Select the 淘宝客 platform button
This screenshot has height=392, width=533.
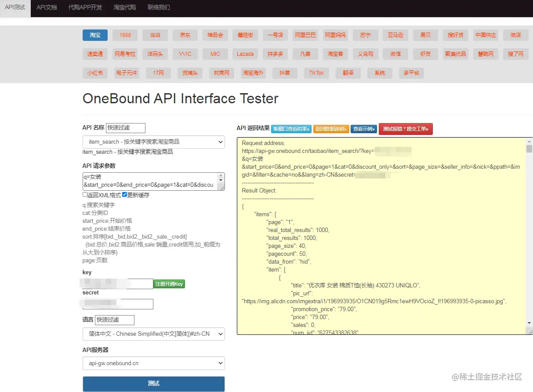[x=335, y=54]
